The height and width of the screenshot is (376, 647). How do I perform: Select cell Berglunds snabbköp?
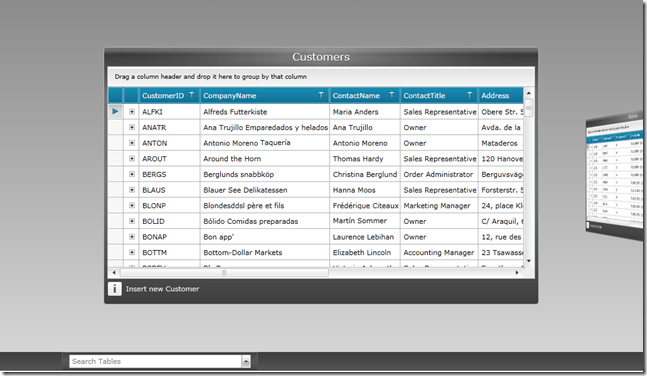(x=265, y=175)
